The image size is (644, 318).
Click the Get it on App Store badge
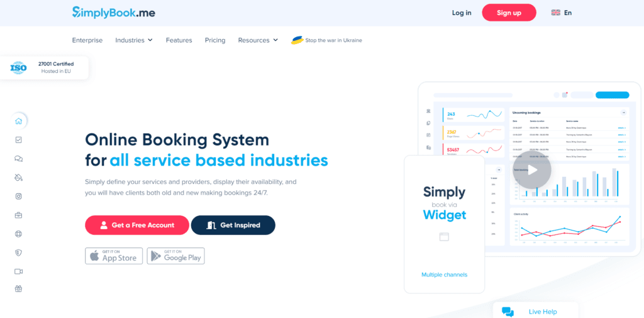[114, 256]
